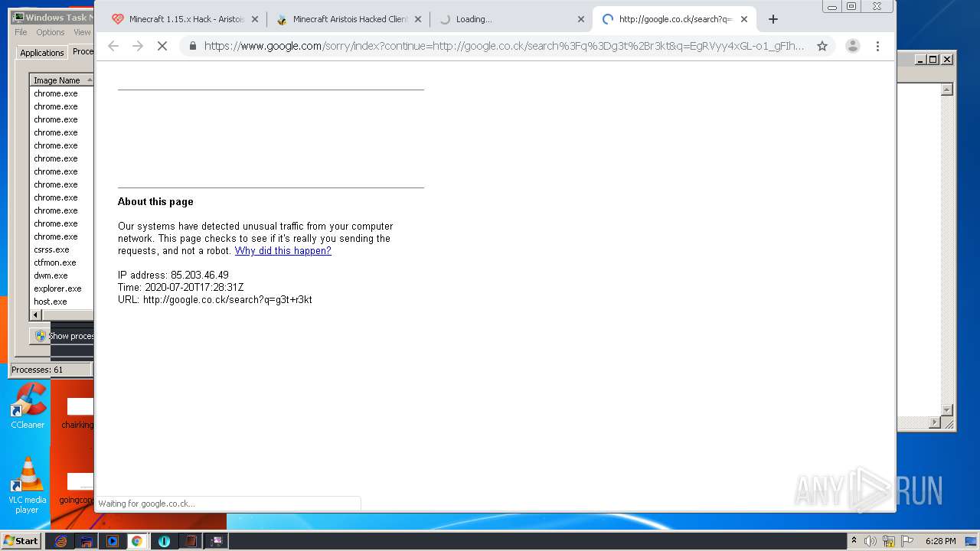Maximize the right background window
This screenshot has height=551, width=980.
pos(933,59)
